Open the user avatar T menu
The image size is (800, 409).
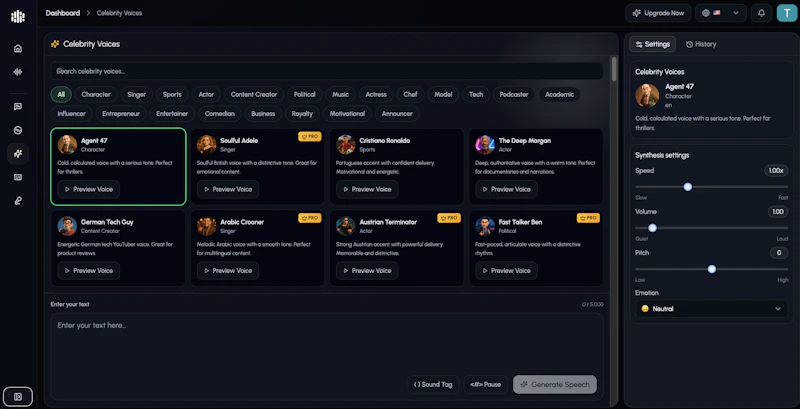(787, 13)
